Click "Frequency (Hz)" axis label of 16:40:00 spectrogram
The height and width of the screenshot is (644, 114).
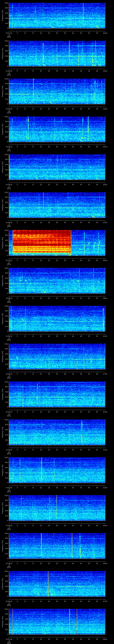pos(3,356)
